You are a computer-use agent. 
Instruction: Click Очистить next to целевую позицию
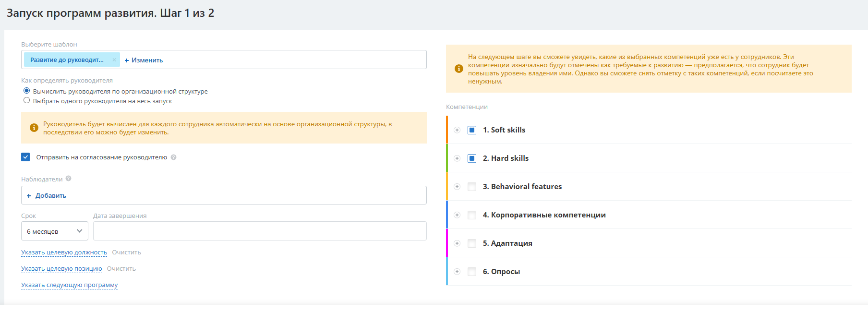pyautogui.click(x=121, y=269)
